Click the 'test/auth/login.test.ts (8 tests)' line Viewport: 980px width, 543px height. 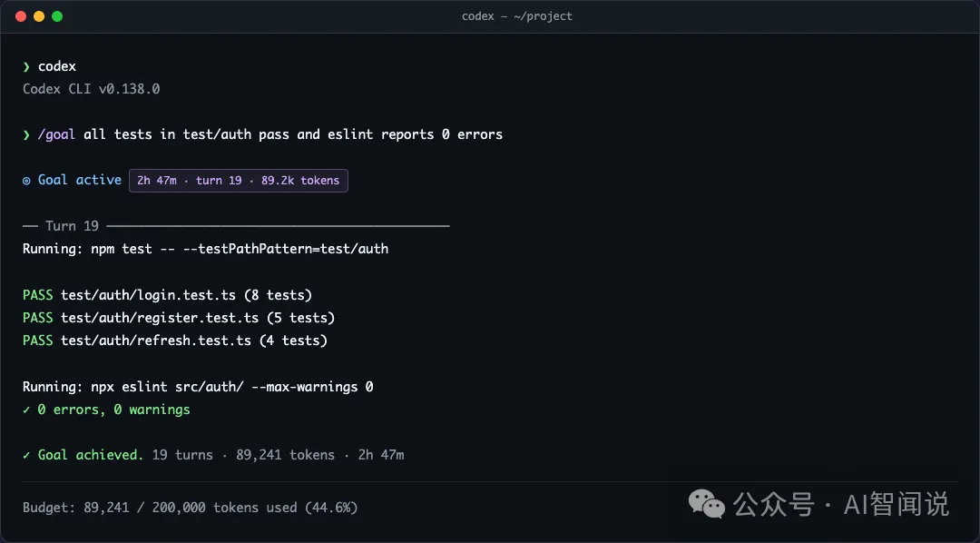[x=186, y=294]
